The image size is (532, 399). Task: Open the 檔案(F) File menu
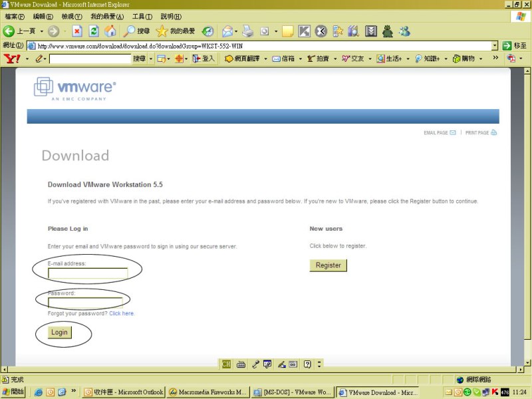[x=15, y=16]
